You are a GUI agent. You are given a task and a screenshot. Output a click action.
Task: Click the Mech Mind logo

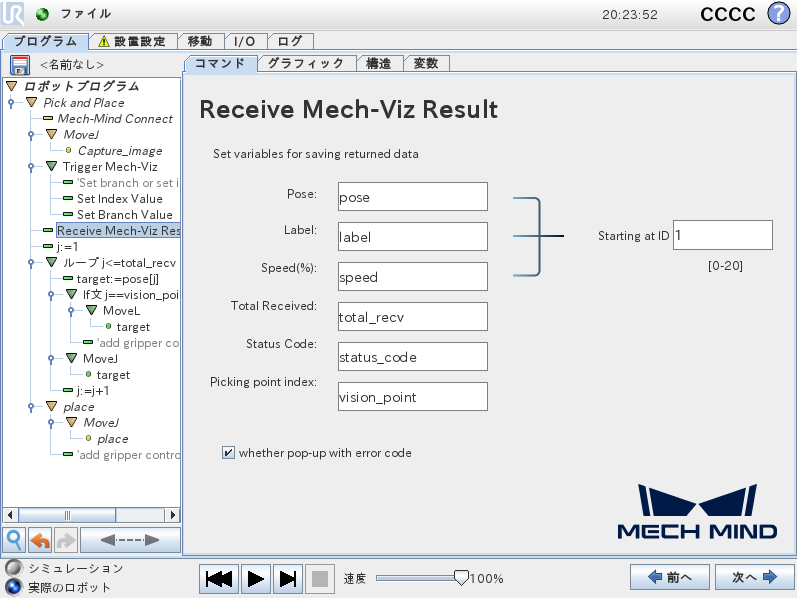click(x=697, y=511)
